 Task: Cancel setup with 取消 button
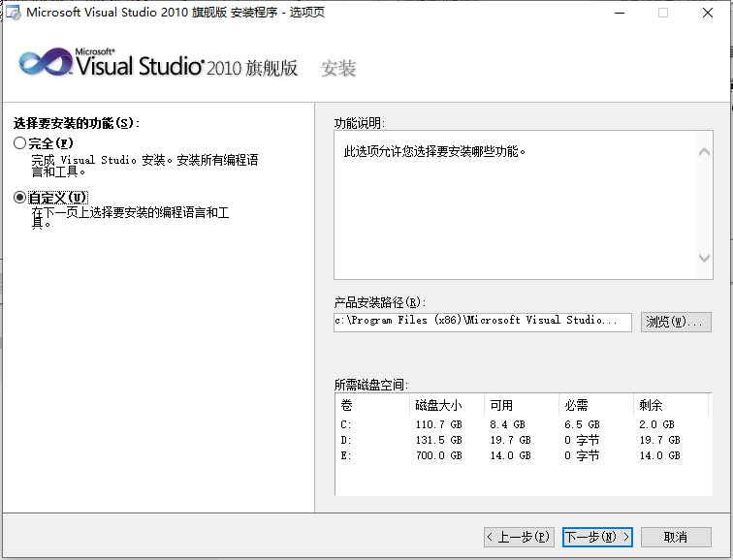[676, 537]
